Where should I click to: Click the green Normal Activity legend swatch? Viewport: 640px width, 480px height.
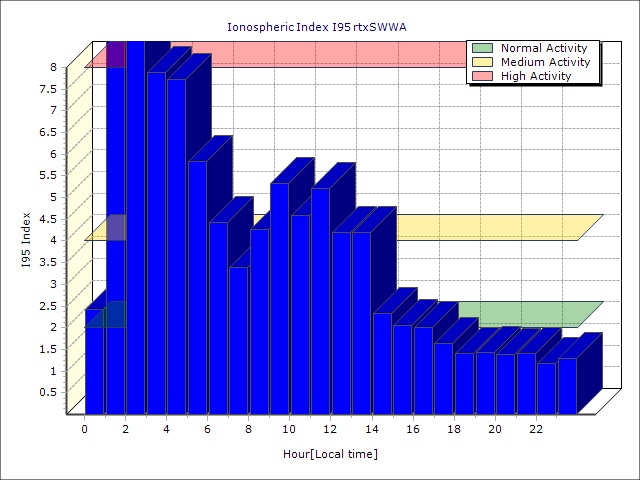(x=482, y=48)
